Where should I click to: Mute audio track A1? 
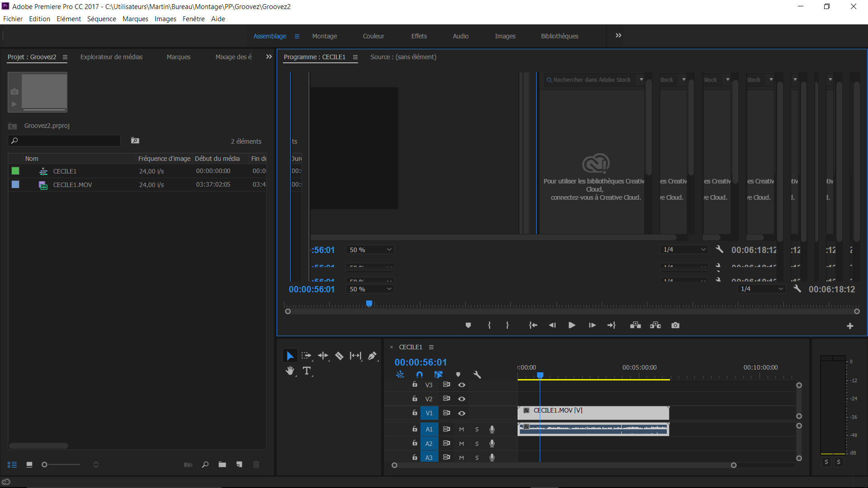point(462,429)
